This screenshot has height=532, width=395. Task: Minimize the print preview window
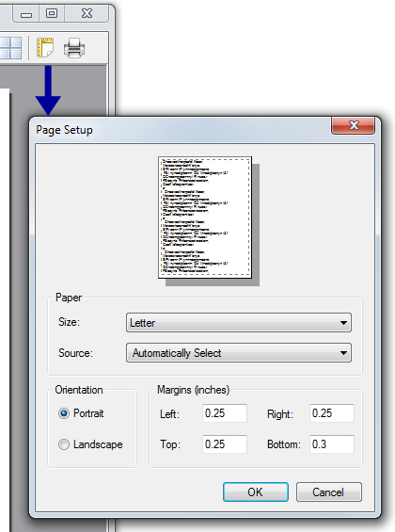tap(26, 14)
